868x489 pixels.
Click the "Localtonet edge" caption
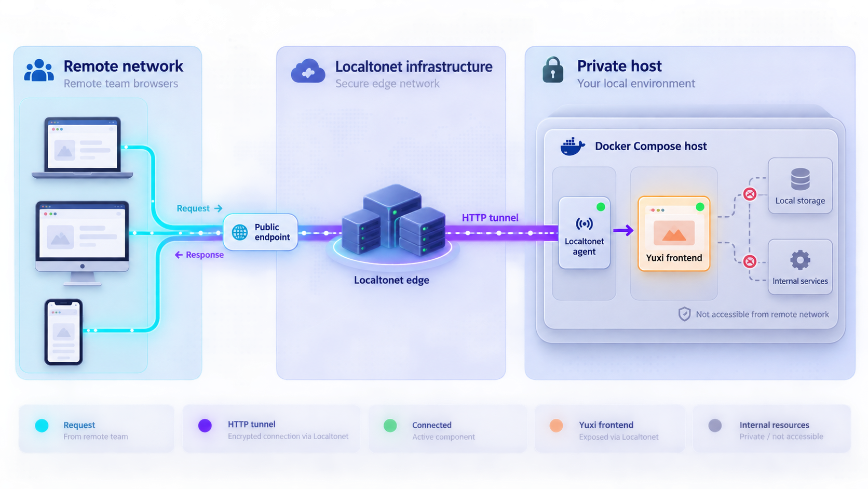coord(391,280)
